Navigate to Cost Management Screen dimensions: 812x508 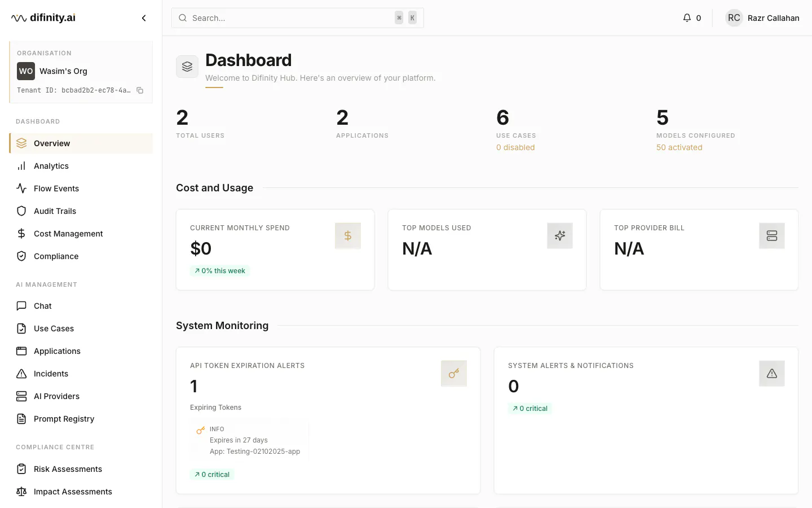click(x=81, y=234)
